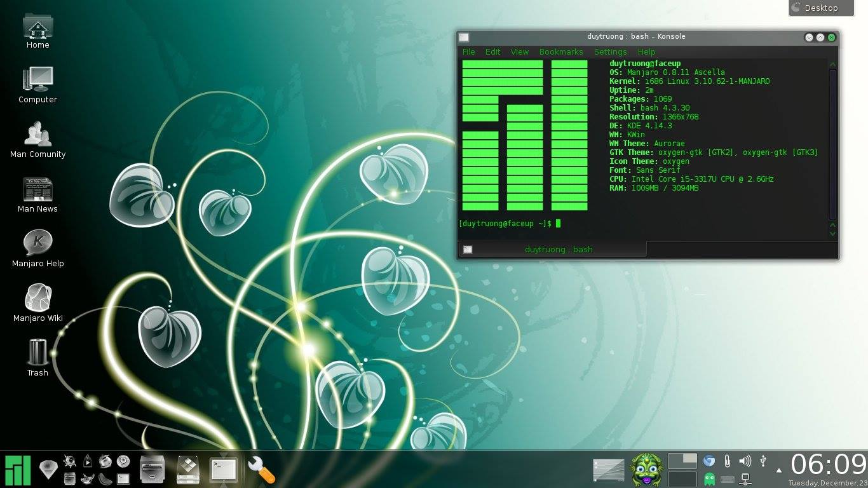Open the grey device notifier widget in panel

pyautogui.click(x=609, y=470)
